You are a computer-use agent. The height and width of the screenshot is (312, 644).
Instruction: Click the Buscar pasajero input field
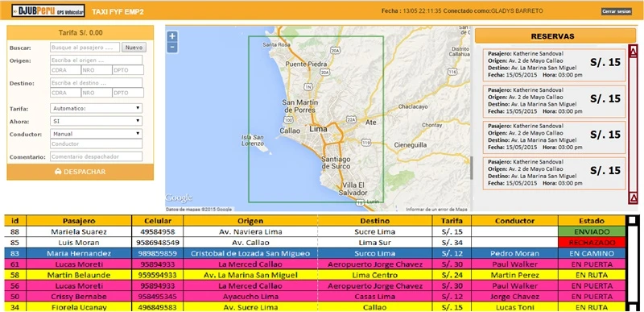click(85, 48)
